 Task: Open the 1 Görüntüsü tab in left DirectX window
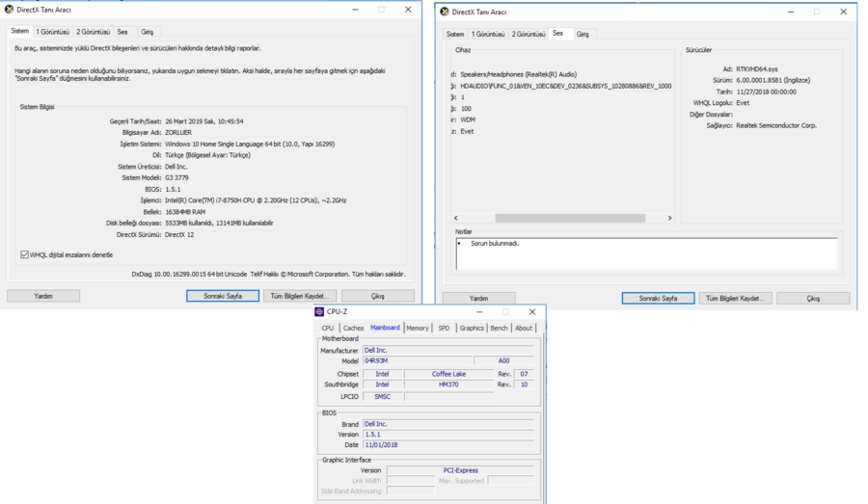53,32
